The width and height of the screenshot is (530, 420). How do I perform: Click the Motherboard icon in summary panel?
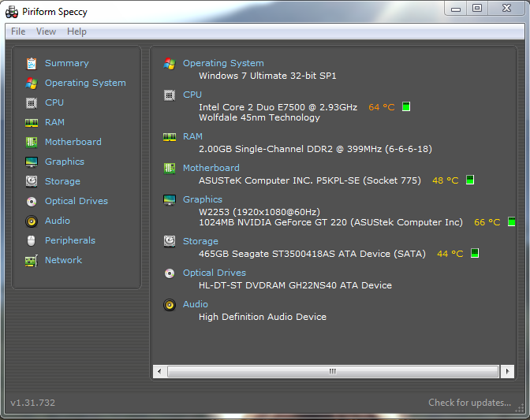(170, 168)
